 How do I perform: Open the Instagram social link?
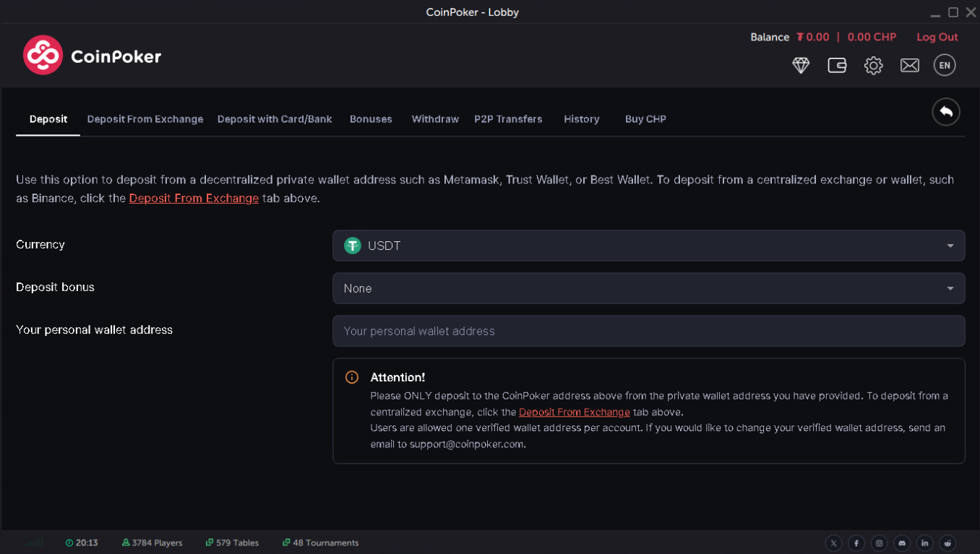[880, 543]
